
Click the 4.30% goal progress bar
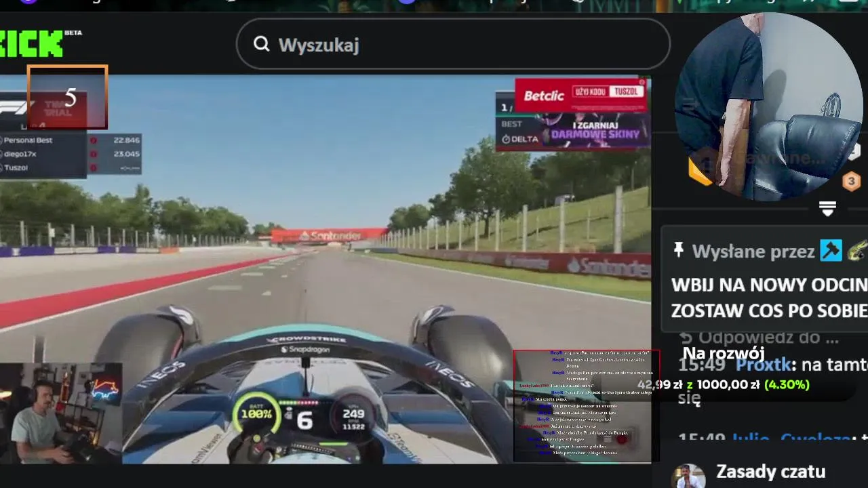[724, 384]
